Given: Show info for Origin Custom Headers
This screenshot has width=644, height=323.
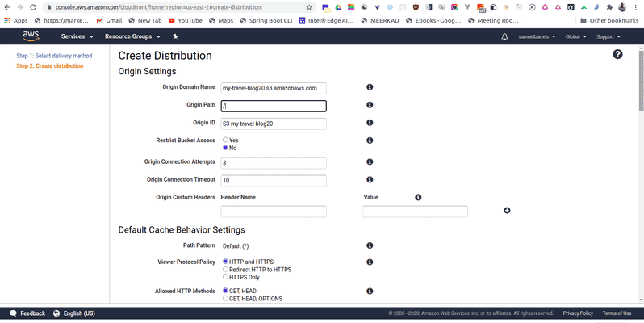Looking at the screenshot, I should point(418,197).
